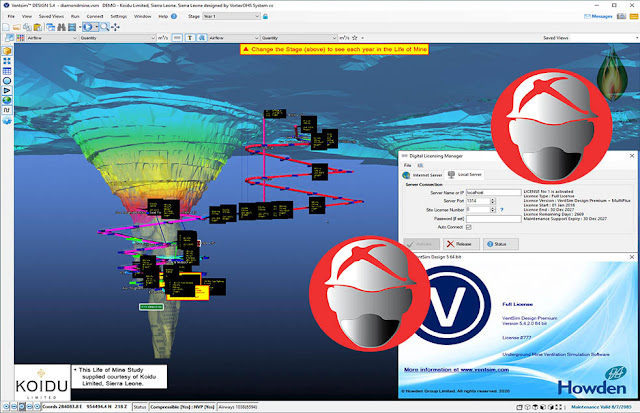Open the Run menu
Image resolution: width=640 pixels, height=413 pixels.
coord(75,16)
